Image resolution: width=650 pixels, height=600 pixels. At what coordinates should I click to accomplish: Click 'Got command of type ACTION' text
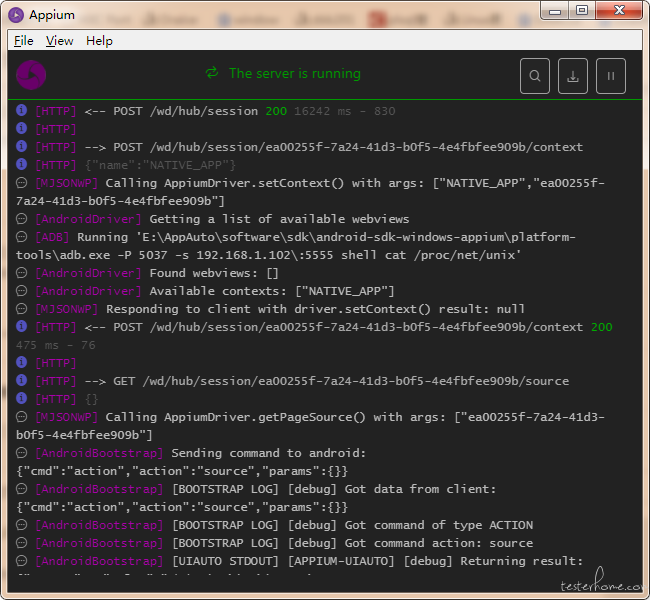439,525
